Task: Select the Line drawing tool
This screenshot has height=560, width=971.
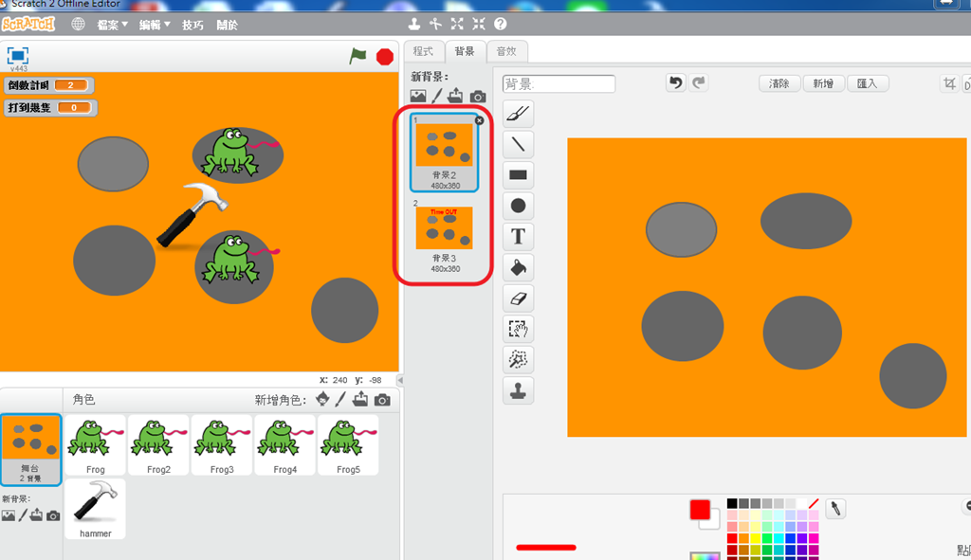Action: click(519, 144)
